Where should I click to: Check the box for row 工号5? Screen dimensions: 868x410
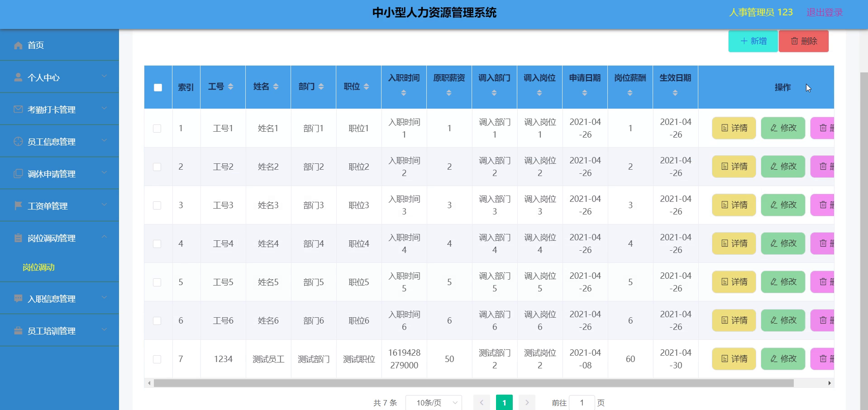(x=157, y=282)
